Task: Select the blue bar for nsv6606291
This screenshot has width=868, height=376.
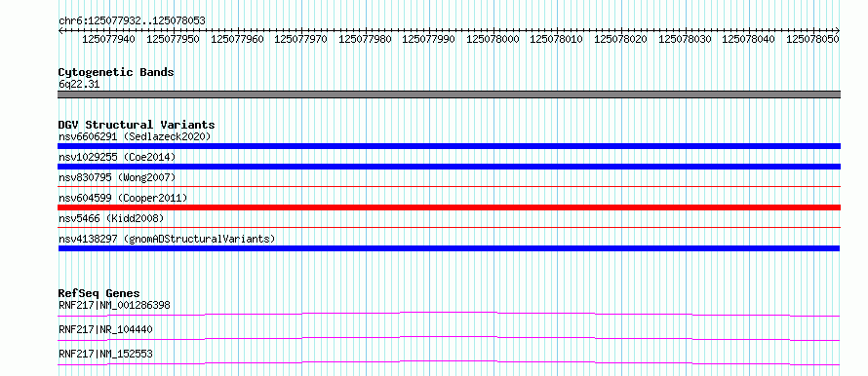Action: coord(449,146)
